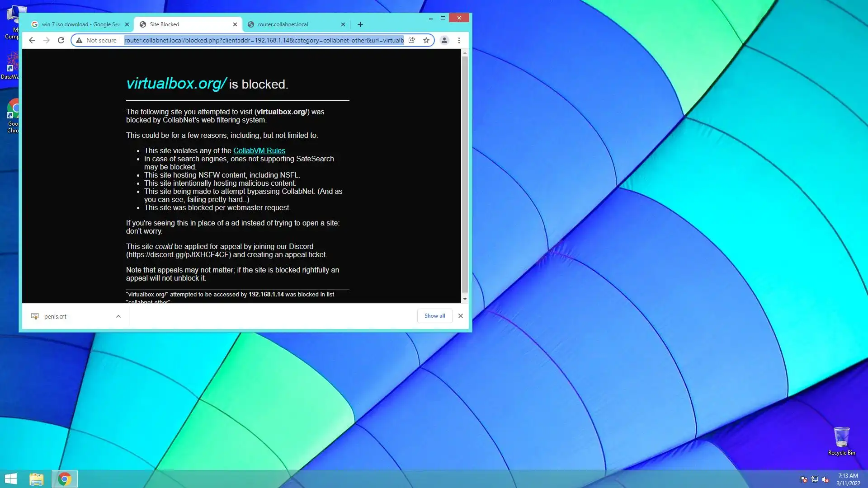
Task: Click the share page icon
Action: (x=412, y=40)
